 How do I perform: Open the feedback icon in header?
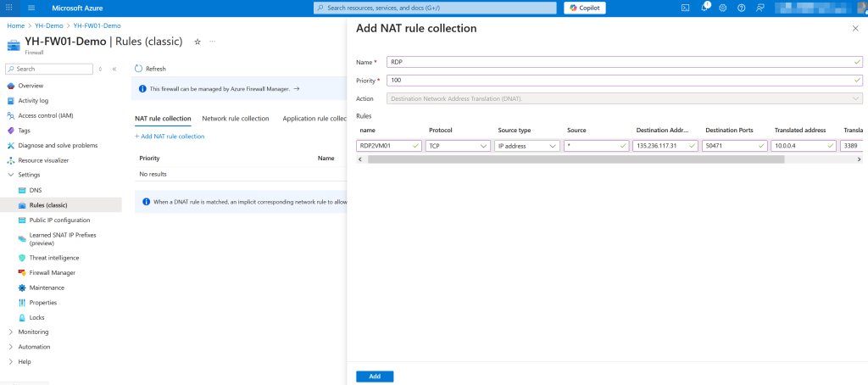click(x=760, y=8)
